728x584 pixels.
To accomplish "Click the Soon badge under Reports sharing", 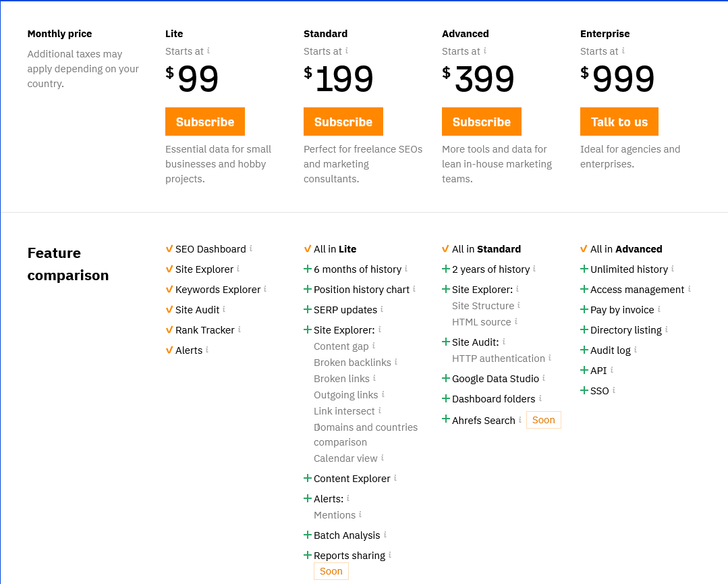I will coord(331,570).
